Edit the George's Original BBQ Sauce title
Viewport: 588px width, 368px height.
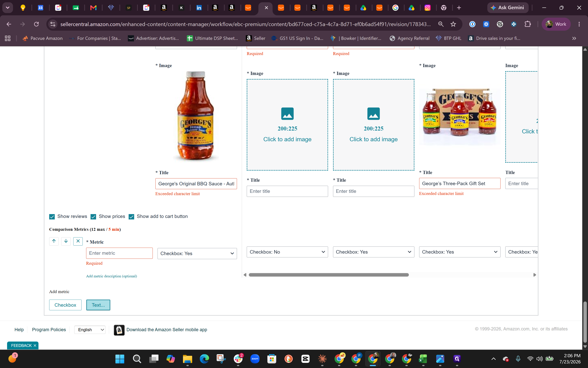pyautogui.click(x=196, y=184)
